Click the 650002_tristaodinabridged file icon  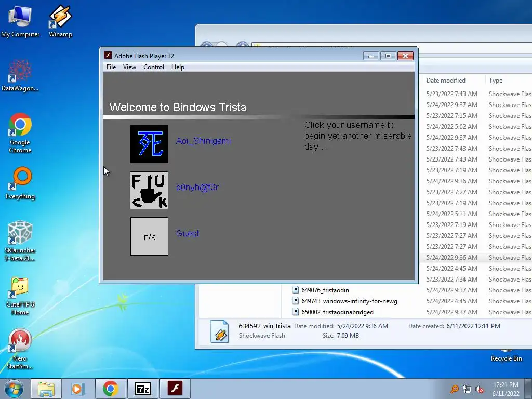pyautogui.click(x=296, y=312)
